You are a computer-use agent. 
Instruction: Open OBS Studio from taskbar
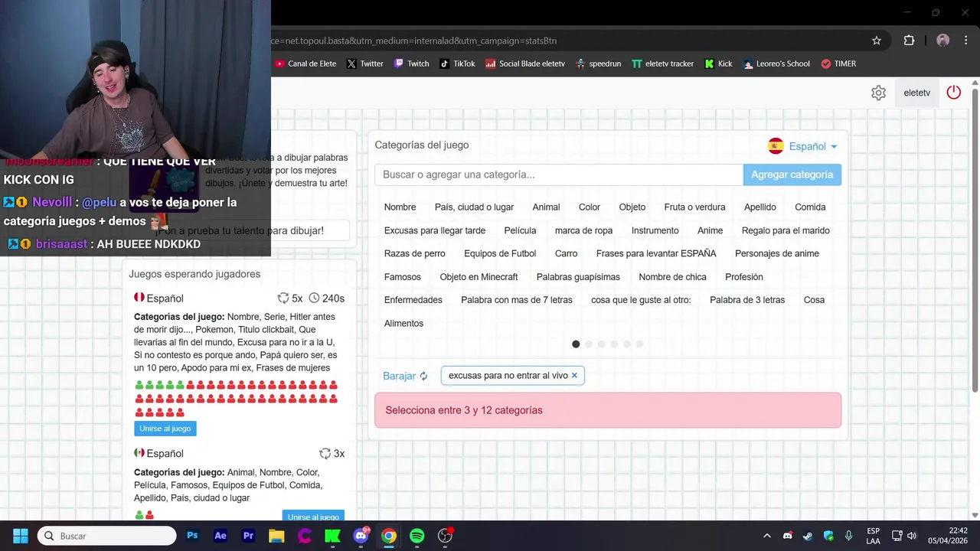pos(445,536)
